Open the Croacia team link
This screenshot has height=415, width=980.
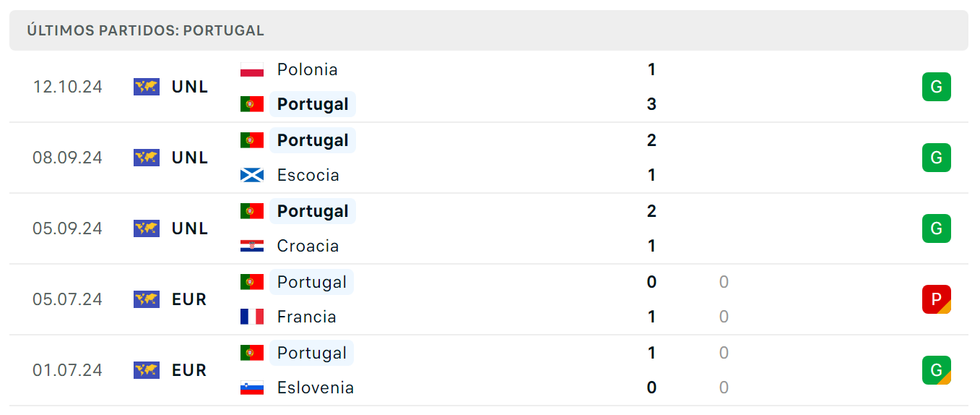pyautogui.click(x=308, y=246)
